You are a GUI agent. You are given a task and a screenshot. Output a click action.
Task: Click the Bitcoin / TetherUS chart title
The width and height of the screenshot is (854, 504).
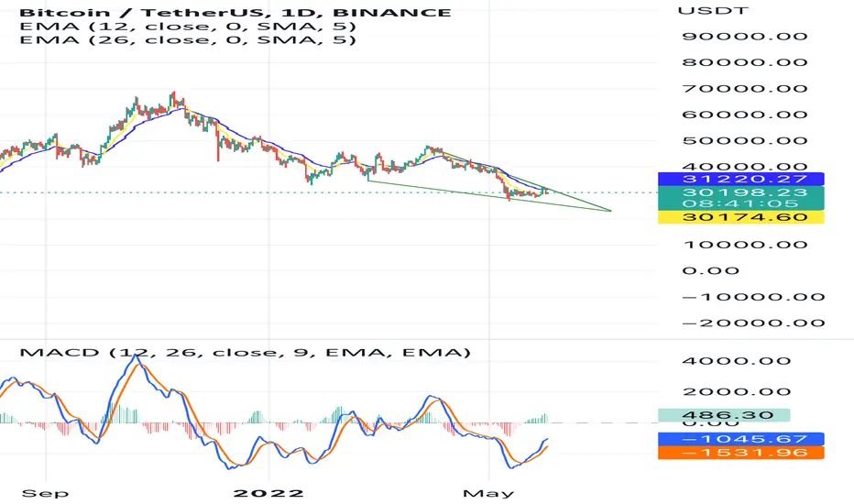tap(235, 12)
